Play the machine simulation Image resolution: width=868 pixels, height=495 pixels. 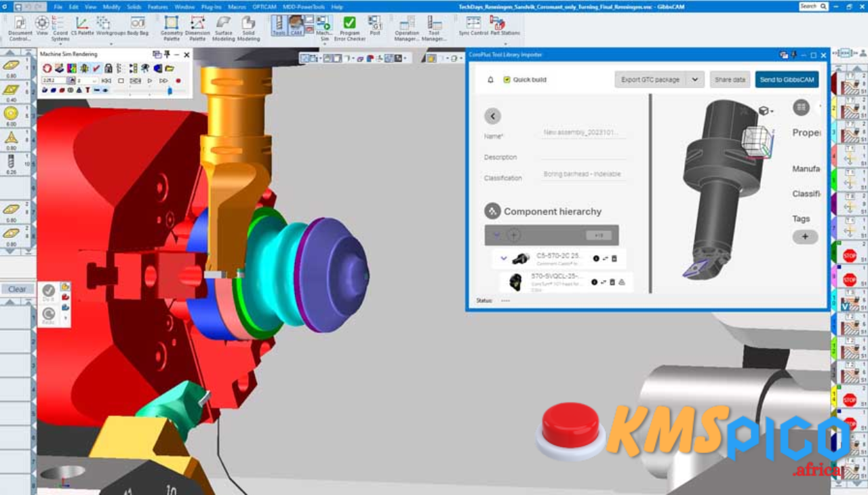click(x=150, y=81)
